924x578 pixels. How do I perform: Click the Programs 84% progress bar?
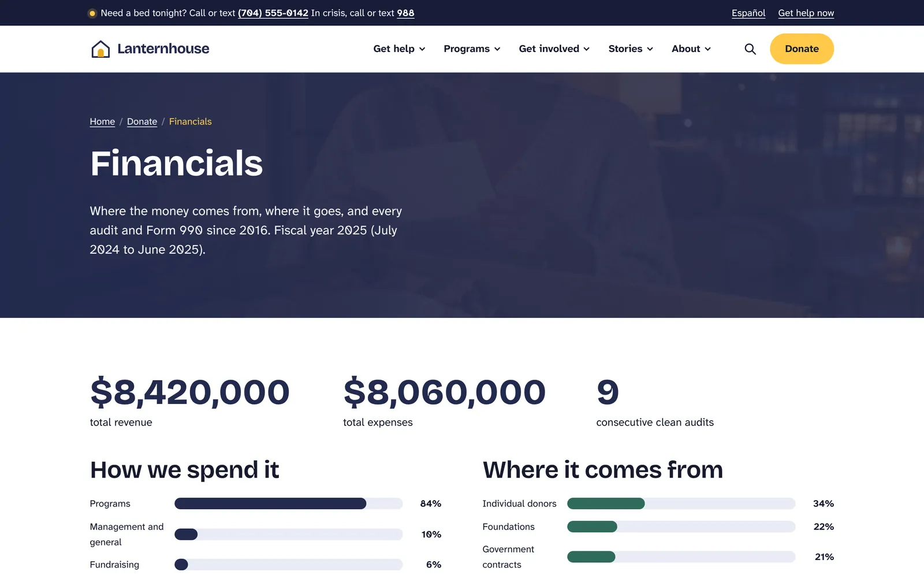[288, 503]
